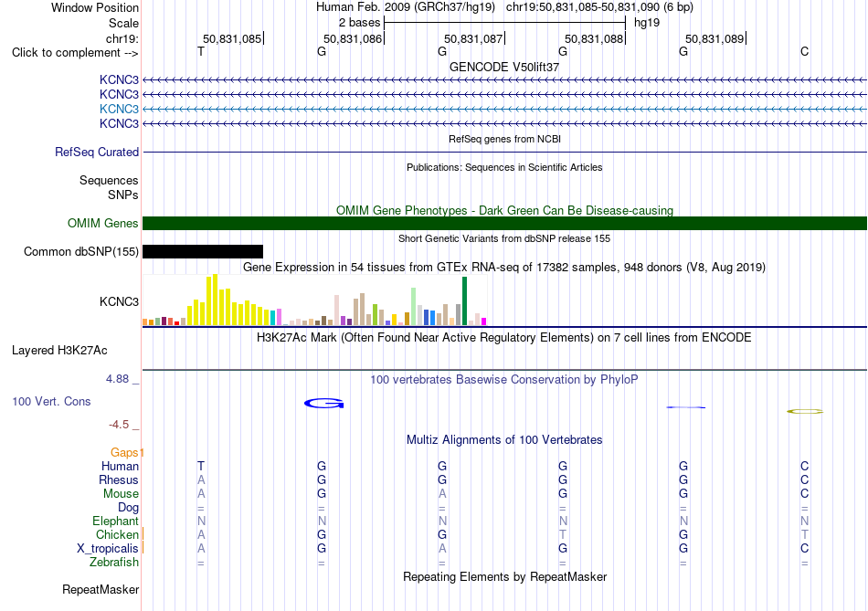Click the T base in the complement row
The height and width of the screenshot is (611, 868).
pos(201,51)
